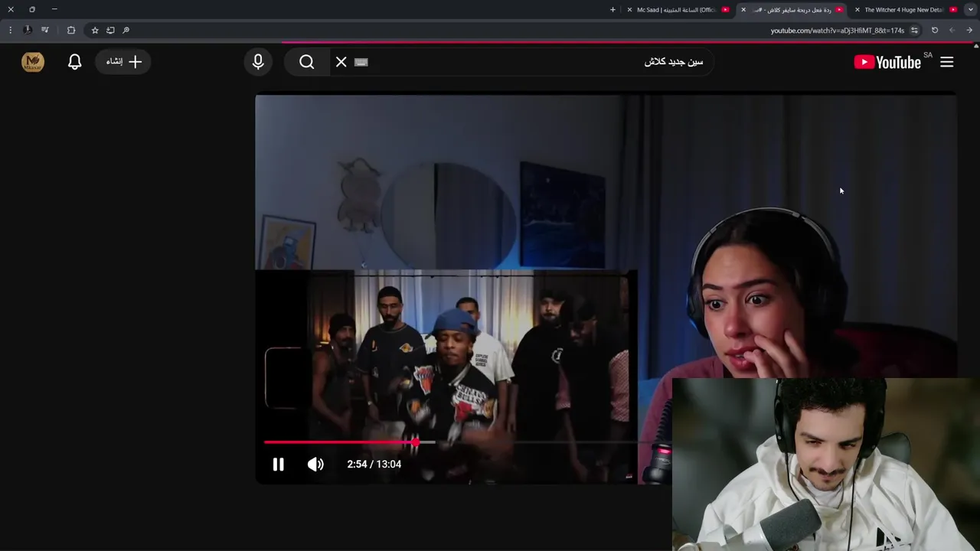The width and height of the screenshot is (980, 551).
Task: Click the search magnifier button
Action: (x=306, y=62)
